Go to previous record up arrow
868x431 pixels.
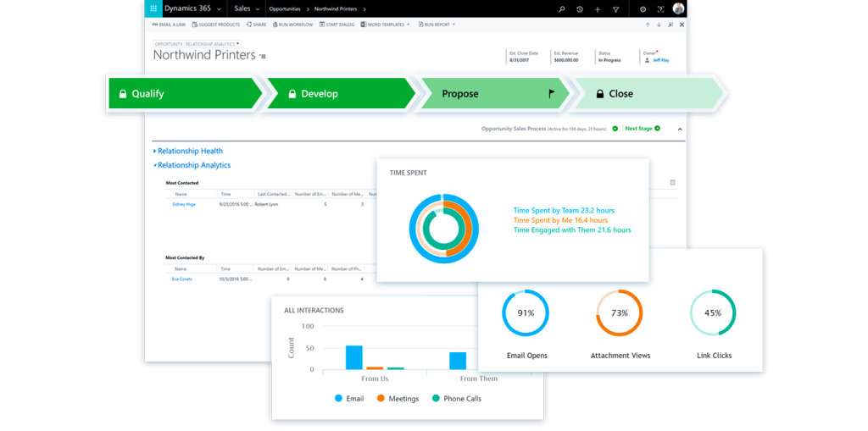click(648, 25)
